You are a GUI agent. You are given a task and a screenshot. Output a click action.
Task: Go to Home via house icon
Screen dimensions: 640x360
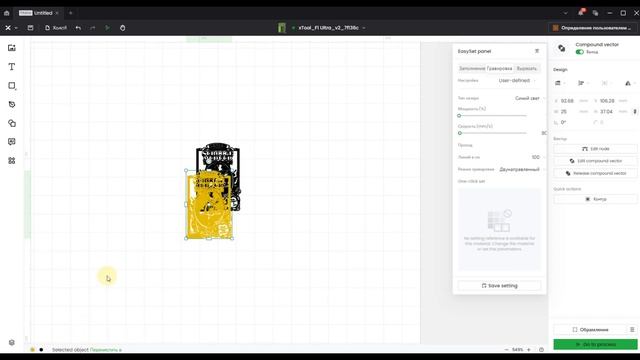[x=7, y=13]
